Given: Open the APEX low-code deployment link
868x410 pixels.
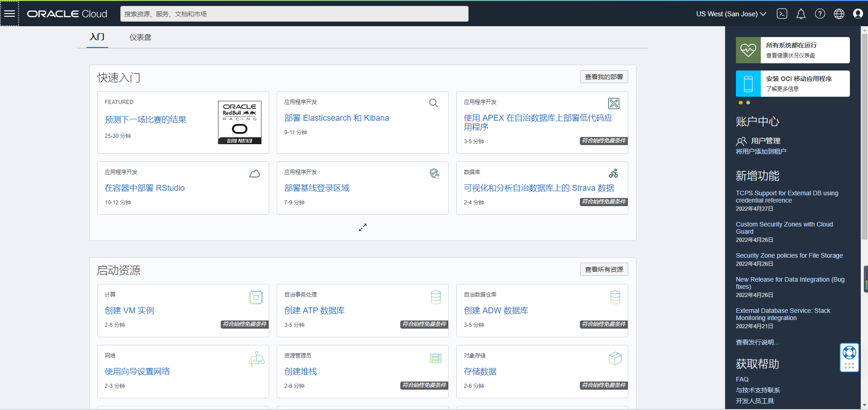Looking at the screenshot, I should [x=538, y=123].
